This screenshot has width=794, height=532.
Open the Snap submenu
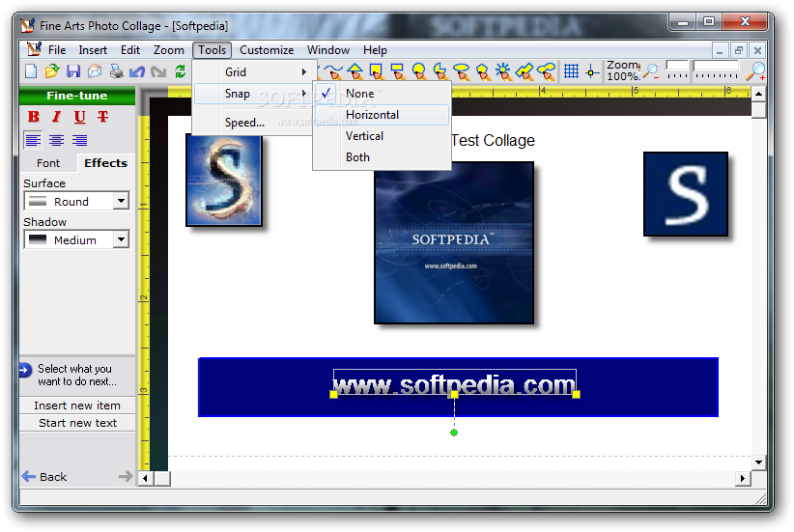252,94
